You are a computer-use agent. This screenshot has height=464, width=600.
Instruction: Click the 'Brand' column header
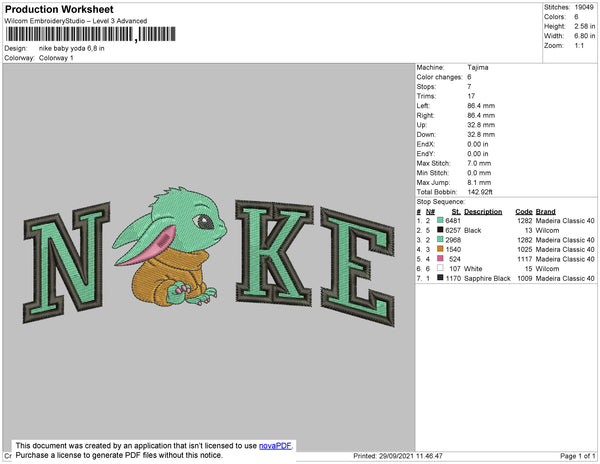pos(546,212)
